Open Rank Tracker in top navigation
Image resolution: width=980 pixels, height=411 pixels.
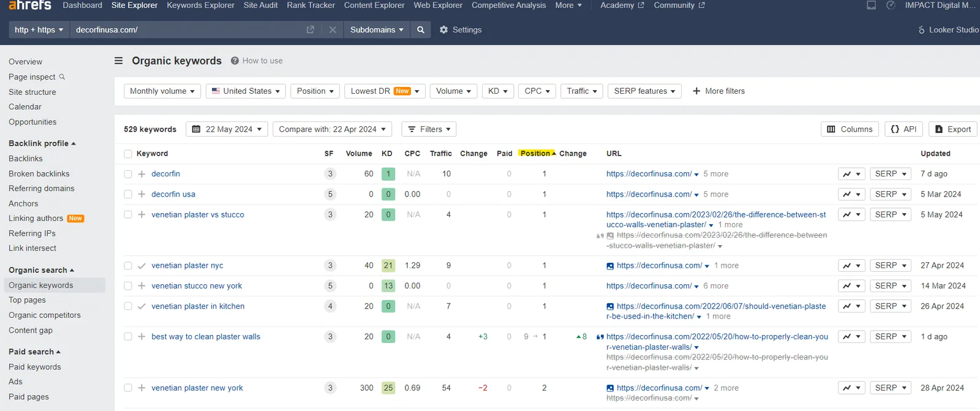click(x=311, y=5)
